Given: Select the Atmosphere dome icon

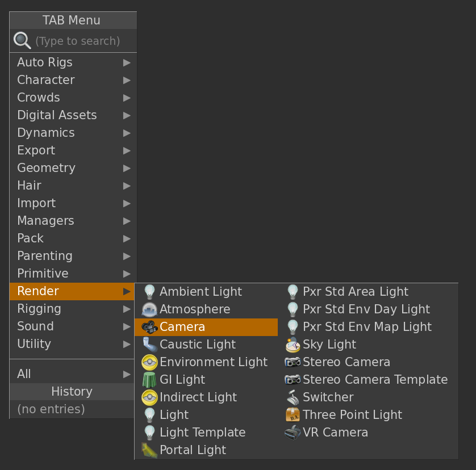Looking at the screenshot, I should tap(149, 309).
